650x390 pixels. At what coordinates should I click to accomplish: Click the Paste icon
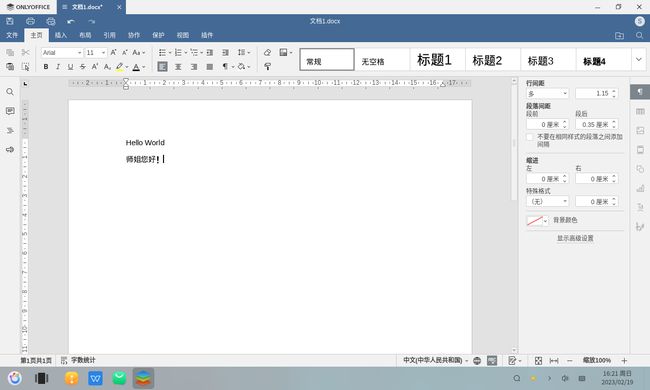[10, 66]
